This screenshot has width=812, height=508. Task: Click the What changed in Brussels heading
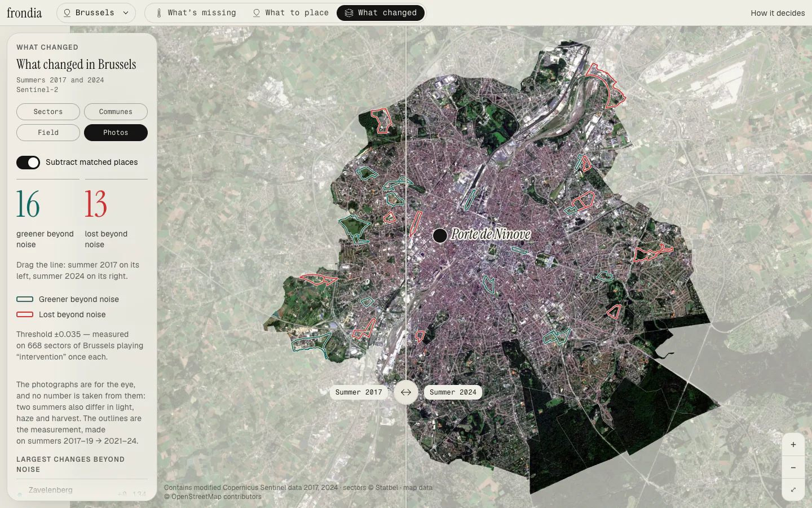pos(76,64)
